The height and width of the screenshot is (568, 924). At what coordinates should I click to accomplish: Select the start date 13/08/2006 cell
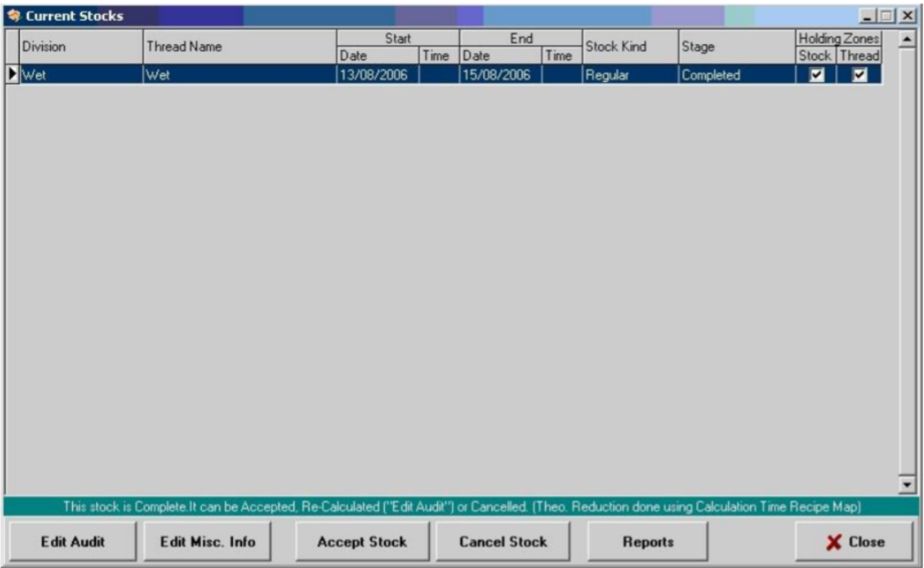click(x=377, y=76)
